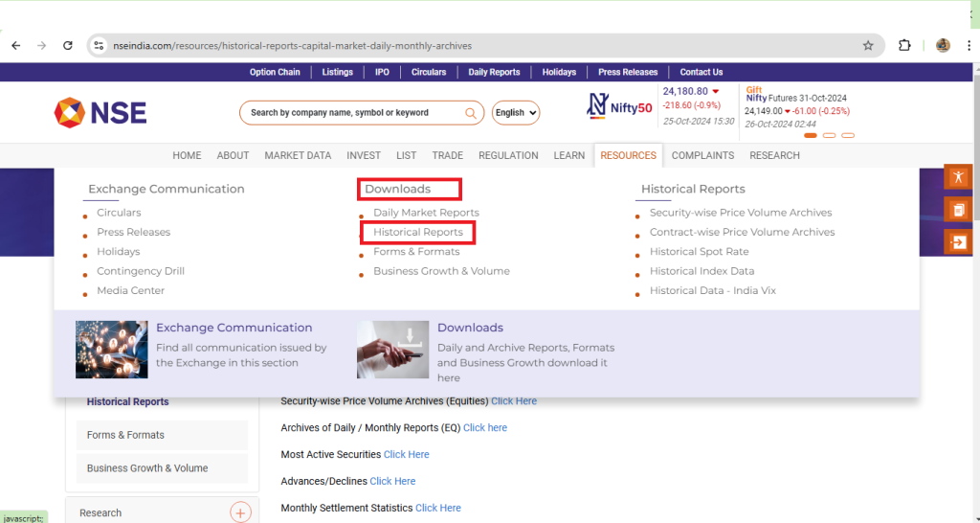
Task: Open Daily Market Reports under Downloads
Action: (x=426, y=213)
